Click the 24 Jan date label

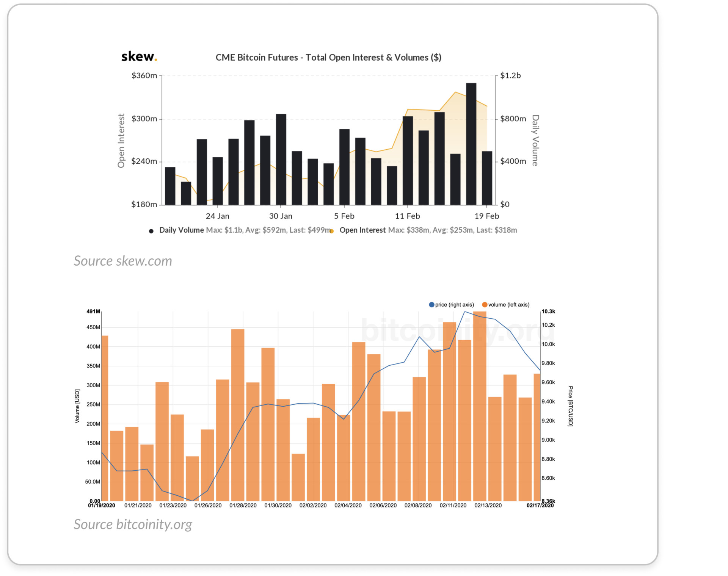point(218,216)
